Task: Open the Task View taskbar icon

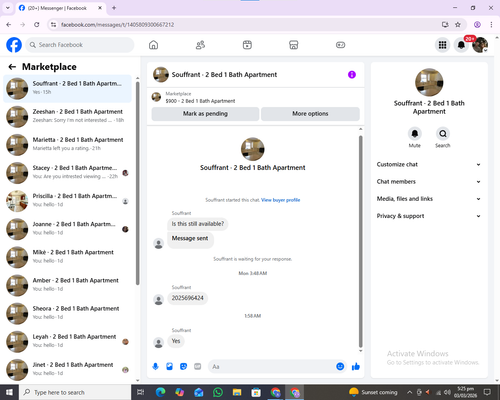Action: (x=141, y=392)
